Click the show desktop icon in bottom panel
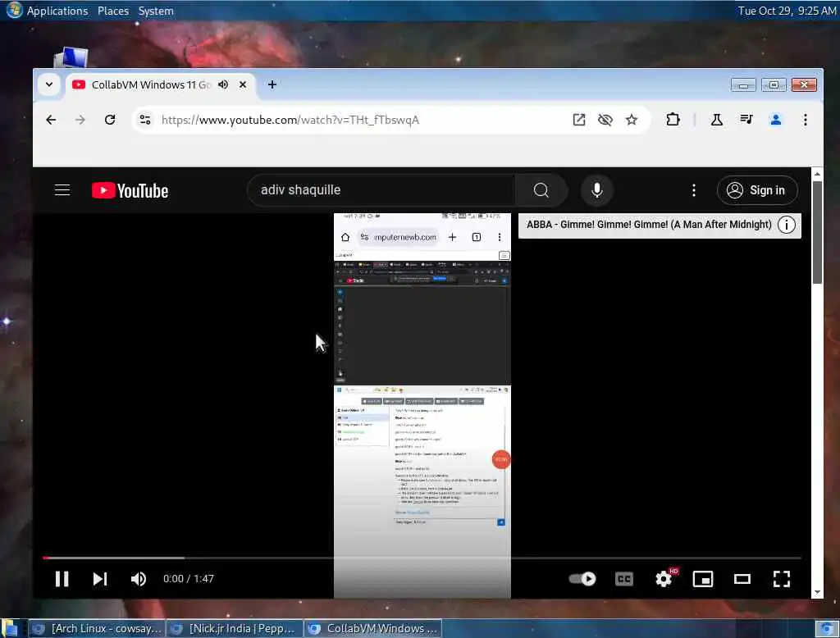Image resolution: width=840 pixels, height=638 pixels. click(x=10, y=628)
